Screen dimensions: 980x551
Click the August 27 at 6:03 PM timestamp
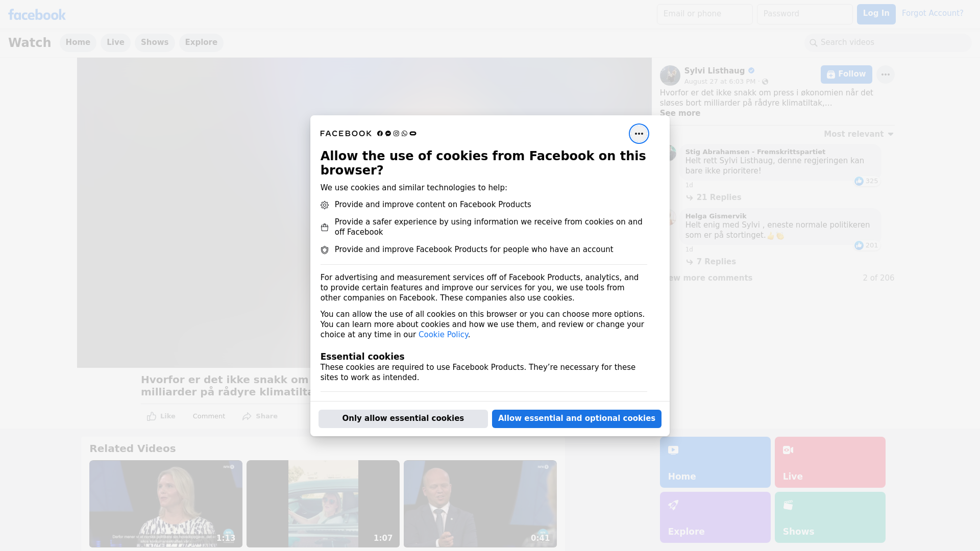pyautogui.click(x=720, y=82)
